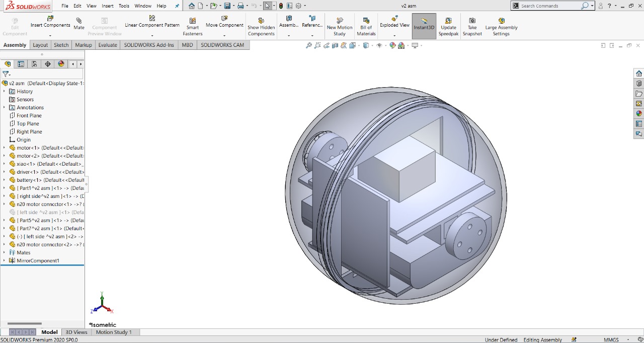Click Show Hidden Components
Screen dimensions: 644x343
(261, 27)
